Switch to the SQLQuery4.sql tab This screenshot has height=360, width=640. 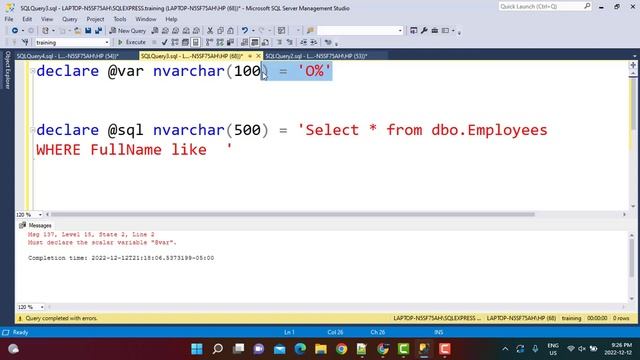[68, 56]
